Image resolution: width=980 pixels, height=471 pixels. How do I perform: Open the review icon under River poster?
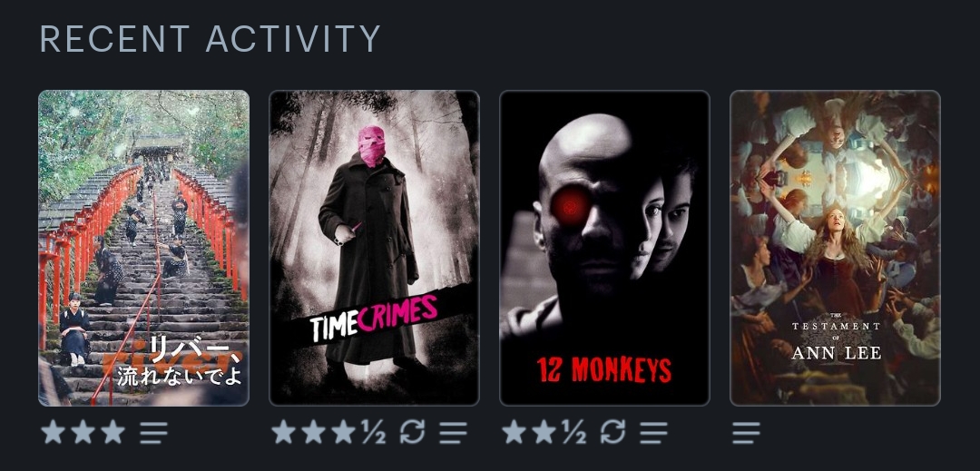(x=153, y=432)
